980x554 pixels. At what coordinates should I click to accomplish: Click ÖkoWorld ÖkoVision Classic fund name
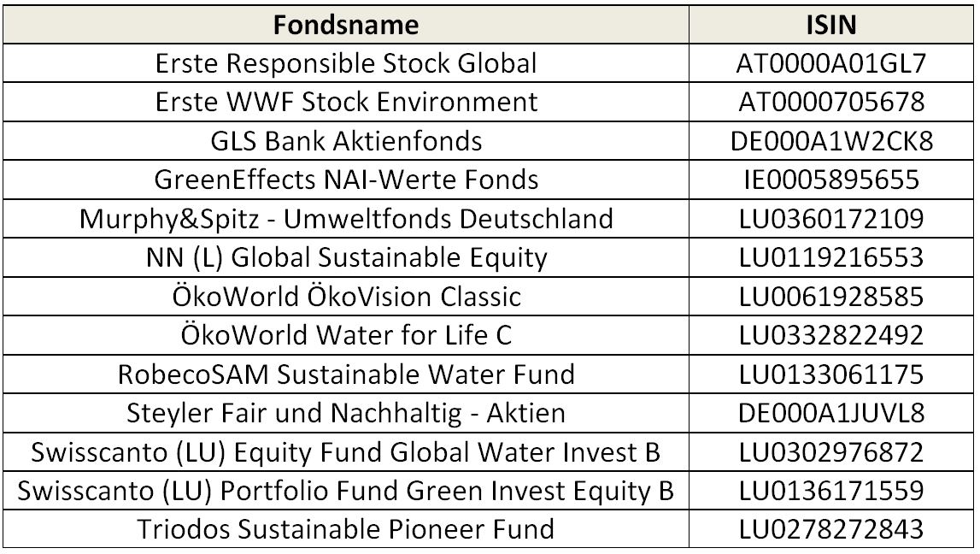coord(346,296)
